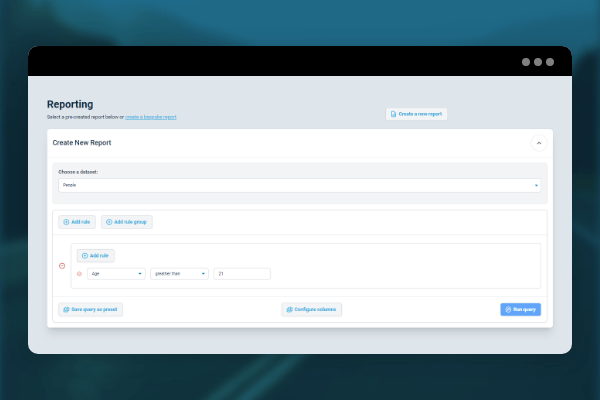600x400 pixels.
Task: Click the Reporting page title
Action: click(x=70, y=104)
